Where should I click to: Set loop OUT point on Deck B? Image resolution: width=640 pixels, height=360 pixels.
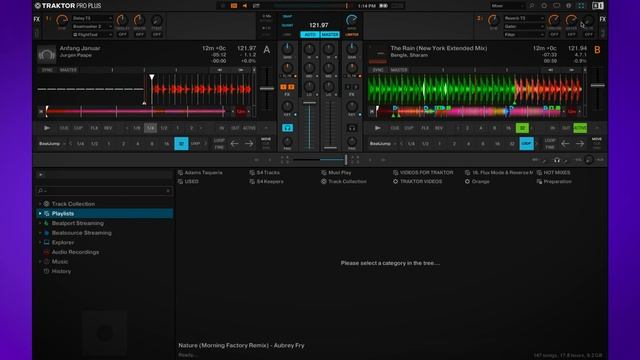[566, 128]
